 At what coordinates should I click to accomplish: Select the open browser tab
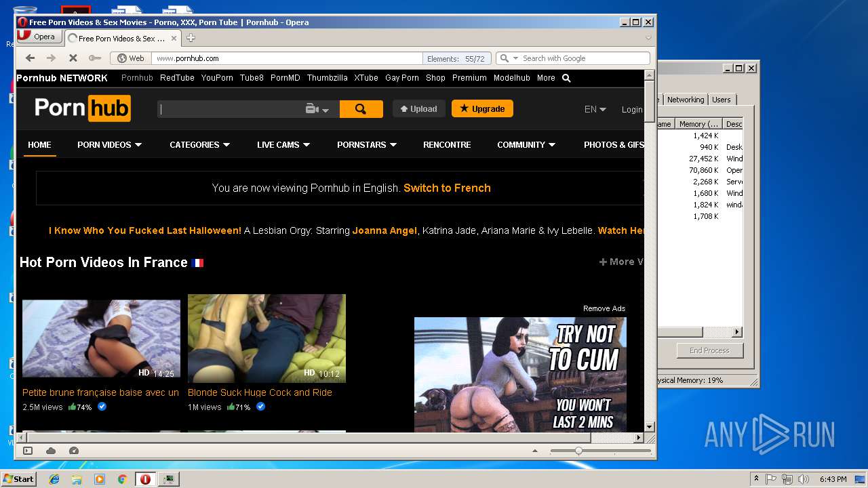pyautogui.click(x=122, y=39)
